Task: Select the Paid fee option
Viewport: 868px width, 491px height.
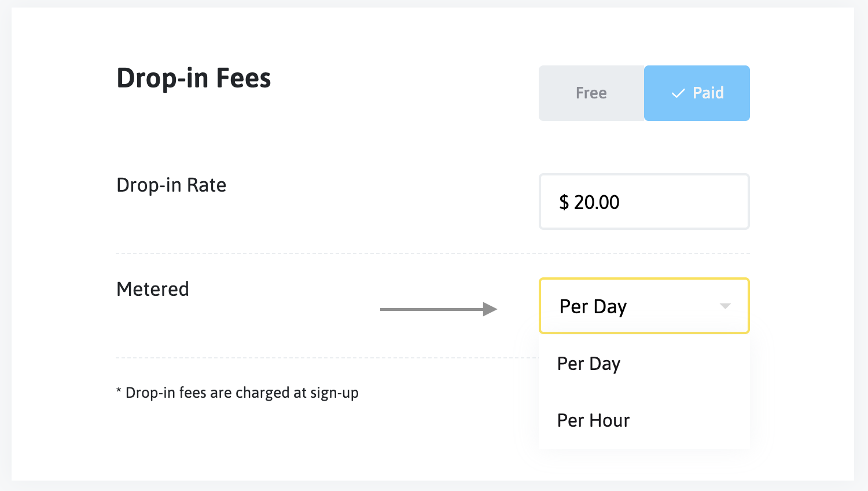Action: click(x=697, y=93)
